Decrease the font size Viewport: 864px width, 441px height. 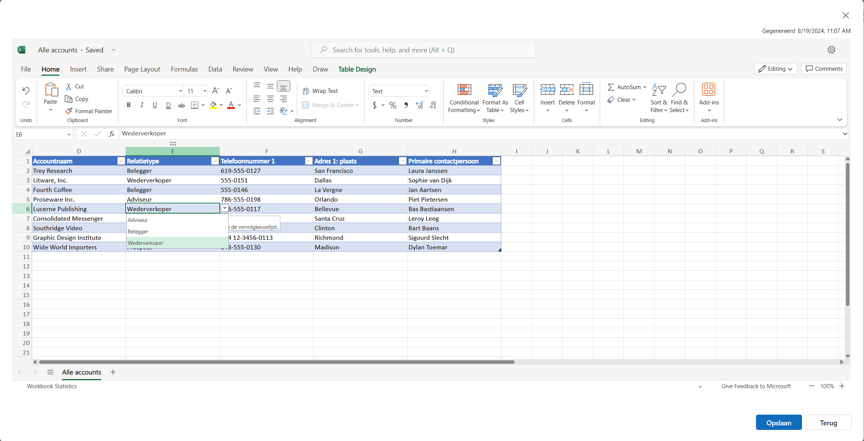pyautogui.click(x=229, y=91)
